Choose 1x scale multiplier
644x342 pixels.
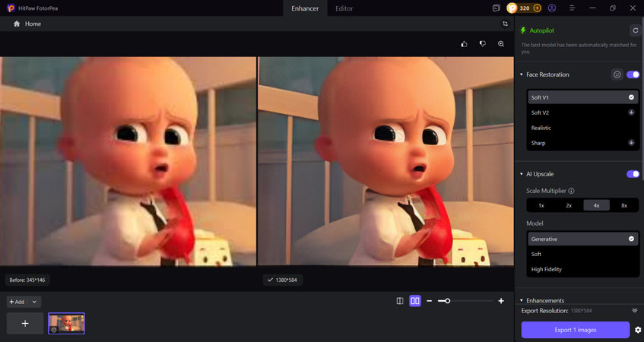point(541,205)
